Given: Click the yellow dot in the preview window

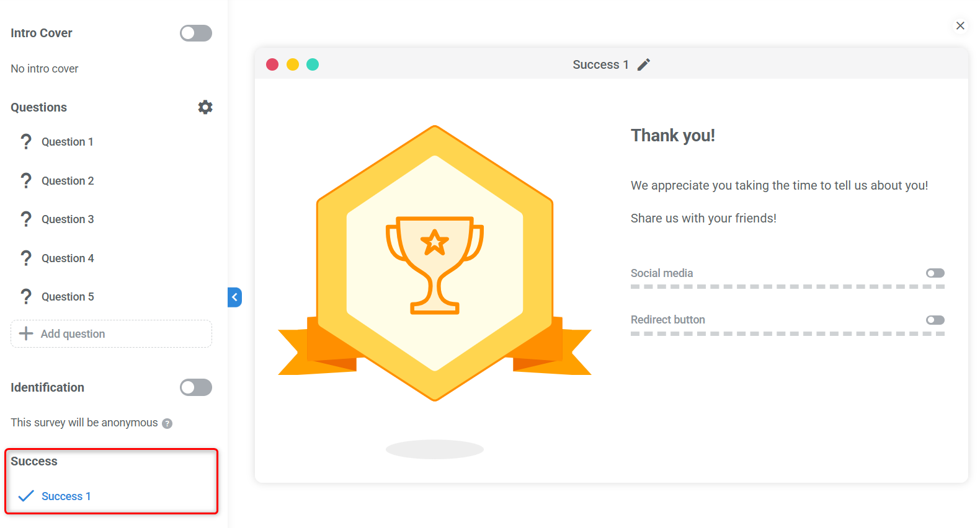Looking at the screenshot, I should 292,64.
